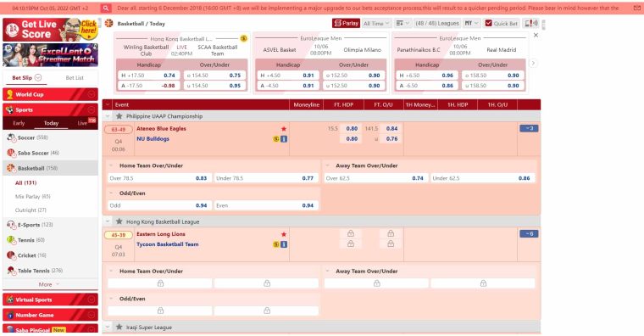Viewport: 644px width, 336px height.
Task: Select Over 78.5 at 0.83
Action: (159, 178)
